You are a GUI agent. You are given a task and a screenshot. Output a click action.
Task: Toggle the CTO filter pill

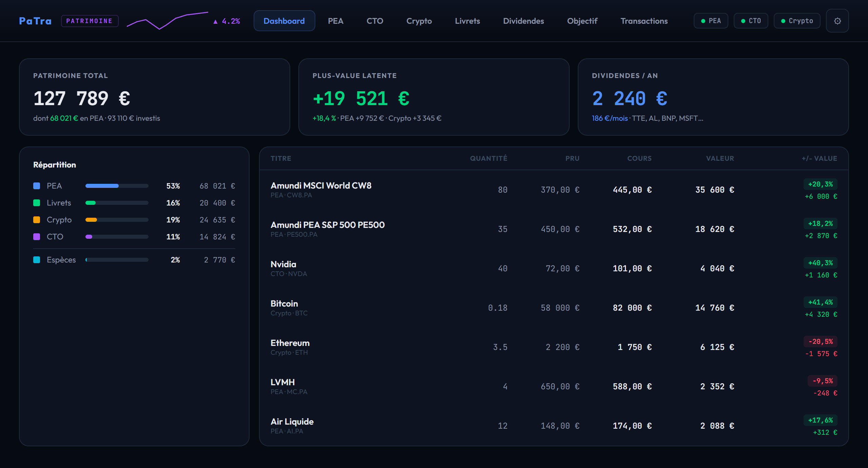(751, 20)
